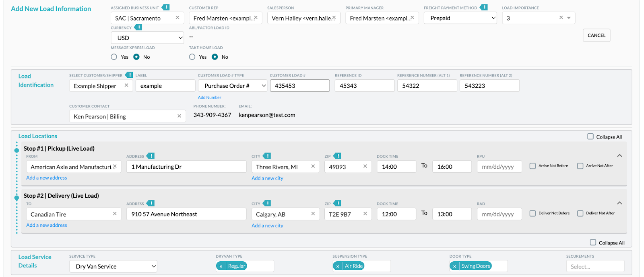Viewport: 644px width, 277px height.
Task: Click Stop #1 Zip info icon
Action: click(337, 156)
